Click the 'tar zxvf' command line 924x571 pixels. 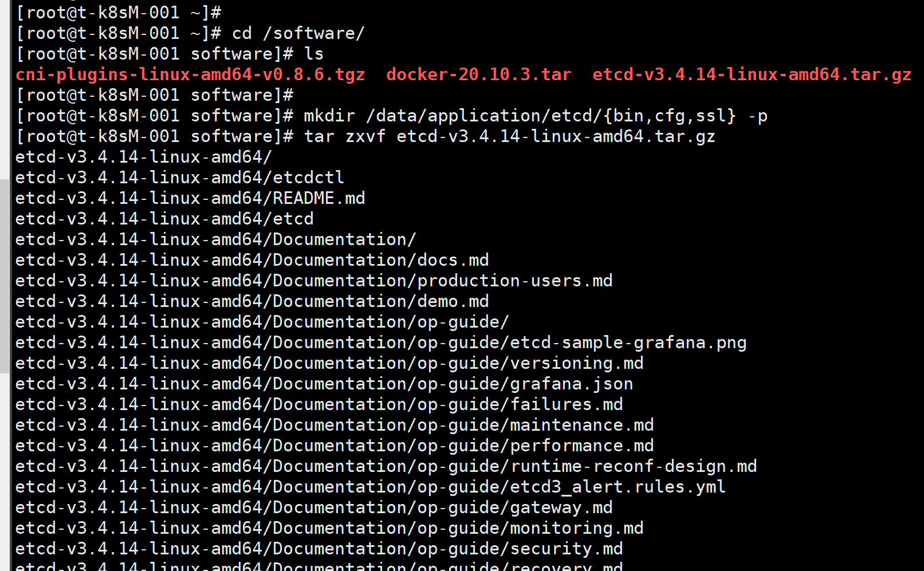click(365, 136)
